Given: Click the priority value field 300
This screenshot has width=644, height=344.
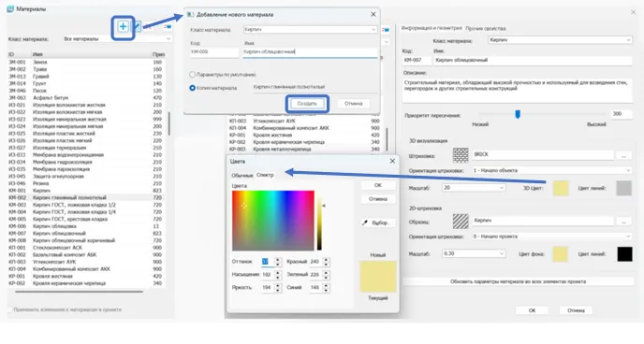Looking at the screenshot, I should 621,114.
